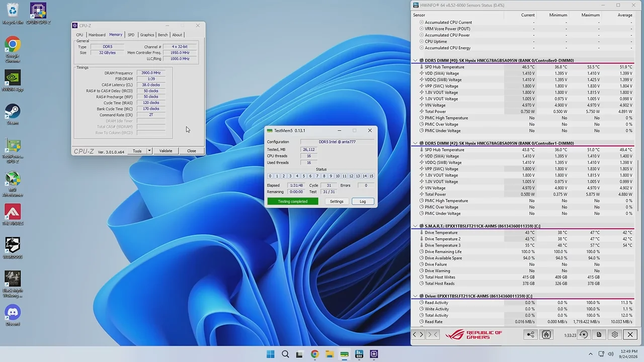The image size is (644, 362).
Task: Open Windows Start menu
Action: click(x=270, y=354)
